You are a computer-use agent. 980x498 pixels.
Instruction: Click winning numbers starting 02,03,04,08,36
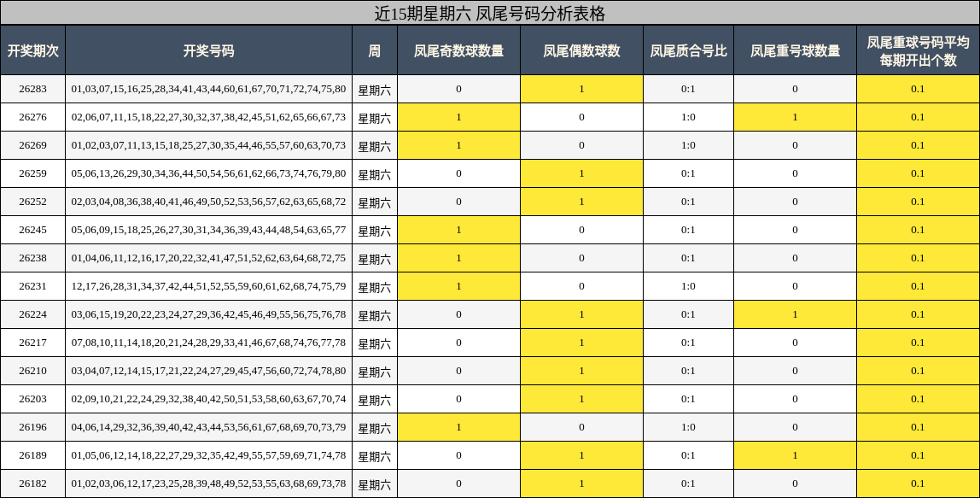(x=208, y=202)
